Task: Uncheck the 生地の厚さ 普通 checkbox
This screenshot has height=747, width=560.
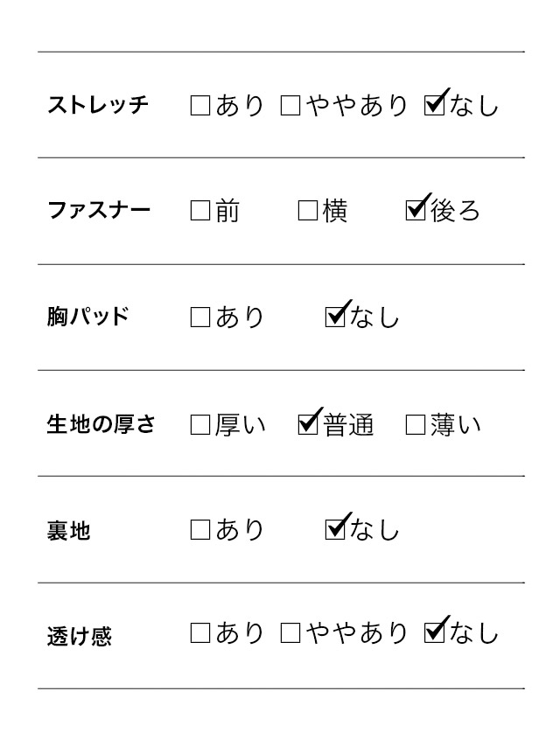Action: coord(308,425)
